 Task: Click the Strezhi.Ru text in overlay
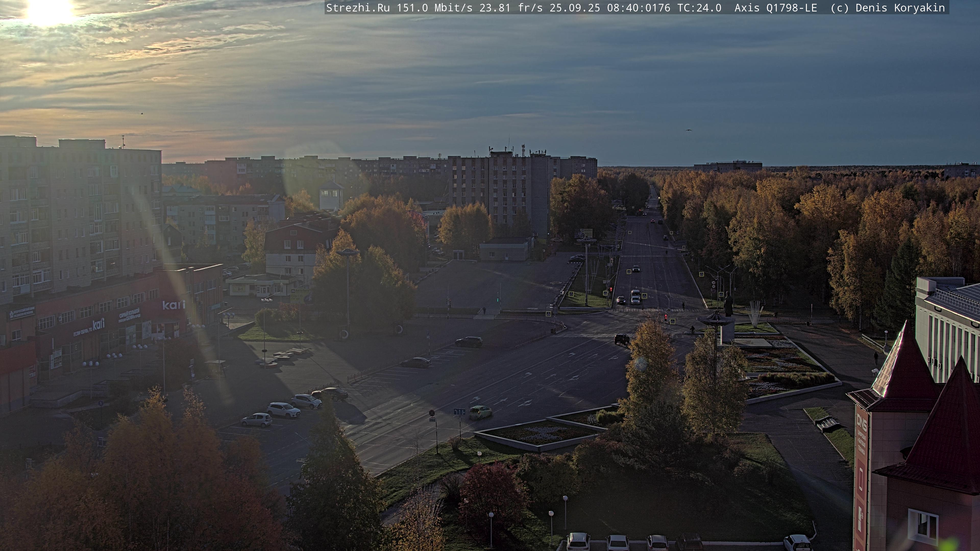pyautogui.click(x=358, y=8)
